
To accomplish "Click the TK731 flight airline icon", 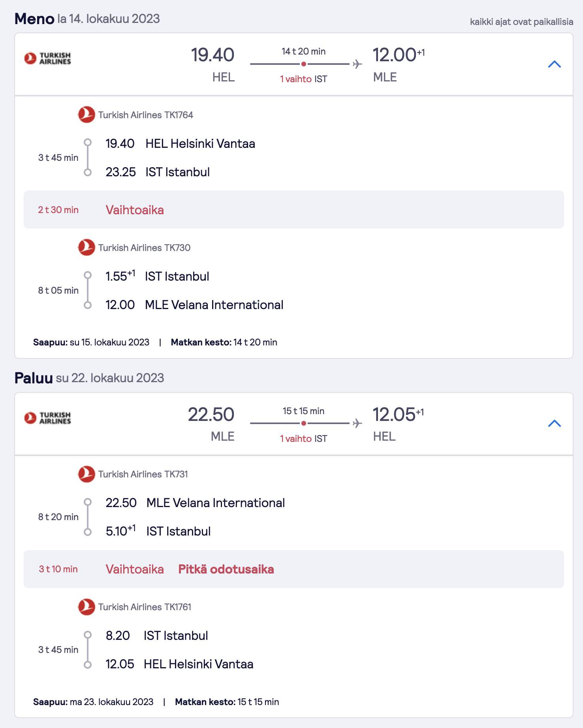I will [86, 474].
